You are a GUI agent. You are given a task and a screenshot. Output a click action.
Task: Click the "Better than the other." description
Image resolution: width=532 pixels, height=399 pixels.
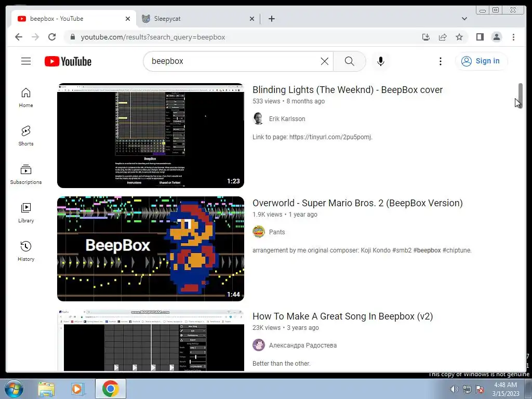(x=282, y=363)
